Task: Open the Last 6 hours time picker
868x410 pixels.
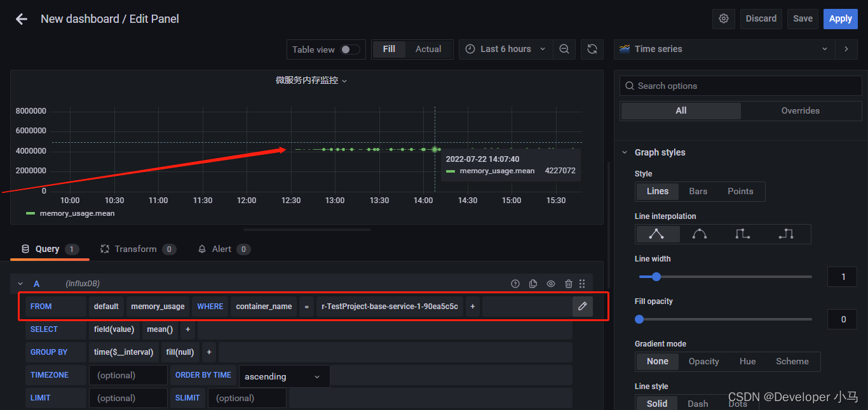Action: pos(506,49)
